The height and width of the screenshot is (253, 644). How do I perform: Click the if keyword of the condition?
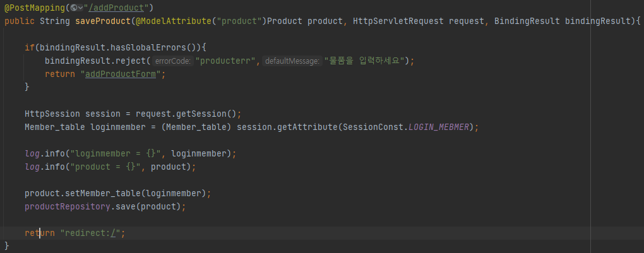(30, 47)
